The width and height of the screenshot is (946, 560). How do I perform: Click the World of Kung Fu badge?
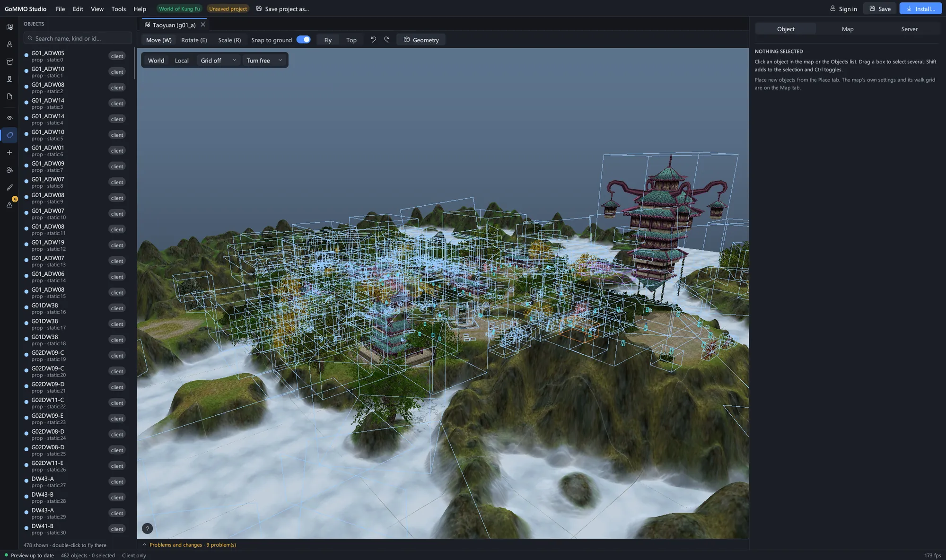click(x=179, y=9)
